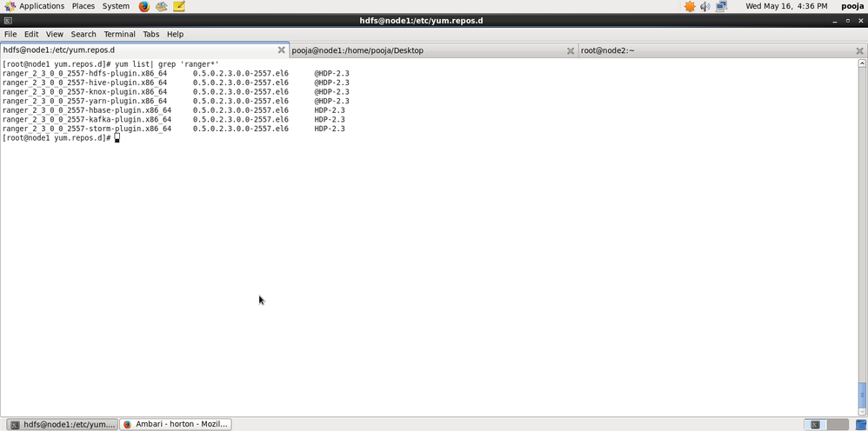868x431 pixels.
Task: Open the Search menu
Action: pos(83,34)
